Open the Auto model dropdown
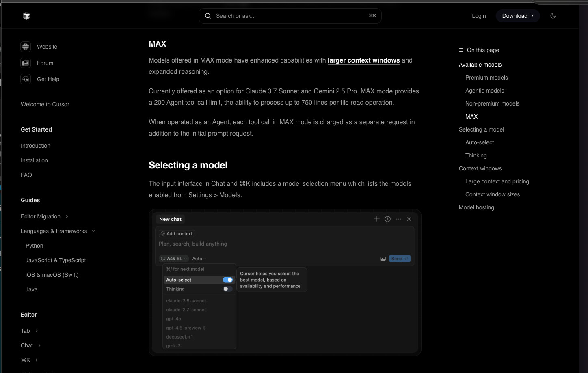The image size is (588, 373). pyautogui.click(x=199, y=259)
